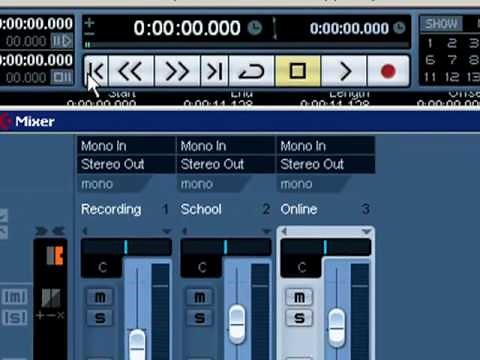This screenshot has width=480, height=360.
Task: Click the Fast Forward transport button
Action: pos(177,71)
